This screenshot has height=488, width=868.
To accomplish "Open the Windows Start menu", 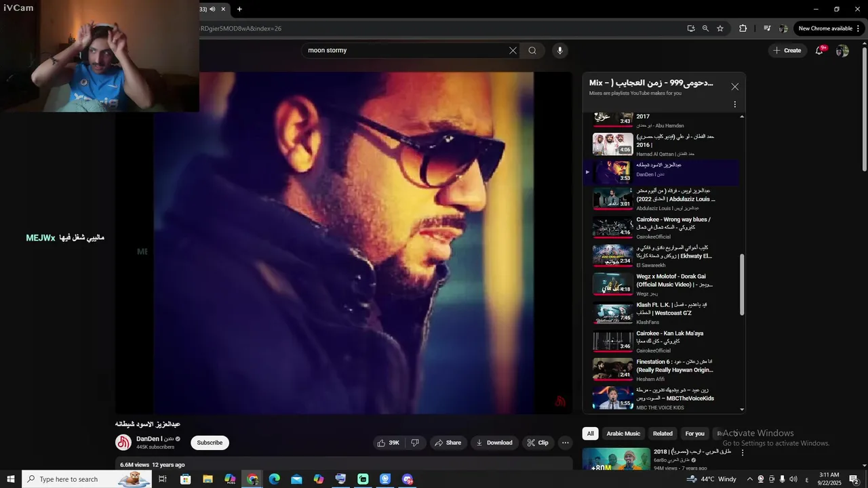I will (11, 479).
